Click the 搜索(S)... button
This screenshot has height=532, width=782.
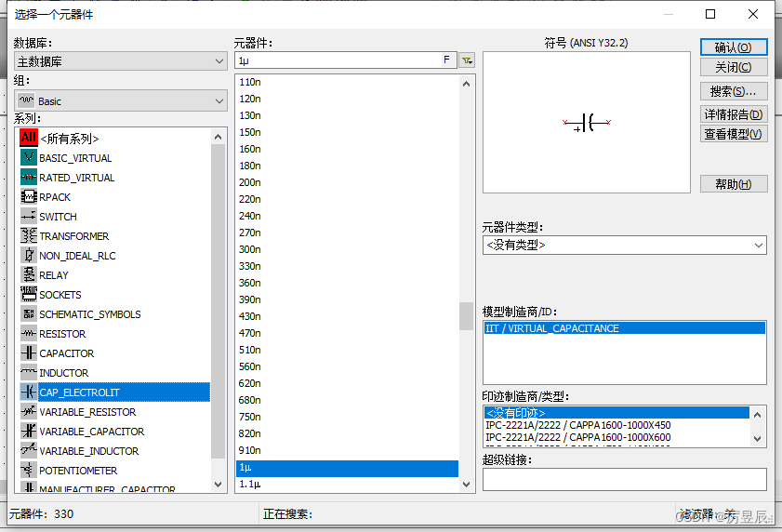point(733,91)
